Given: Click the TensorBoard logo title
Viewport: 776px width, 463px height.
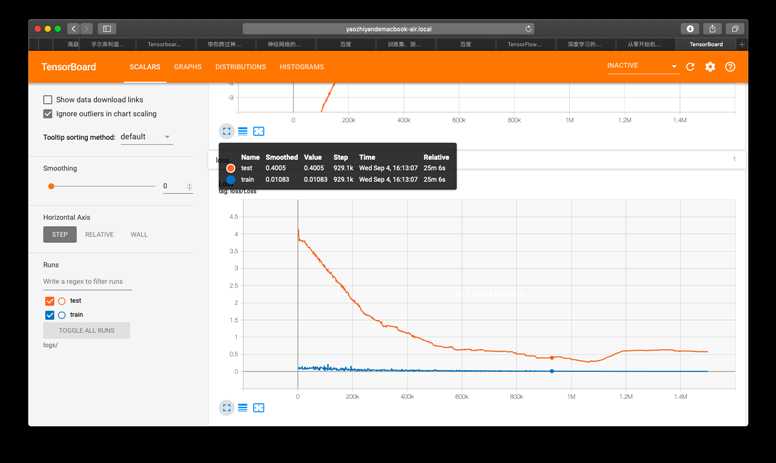Looking at the screenshot, I should tap(69, 67).
